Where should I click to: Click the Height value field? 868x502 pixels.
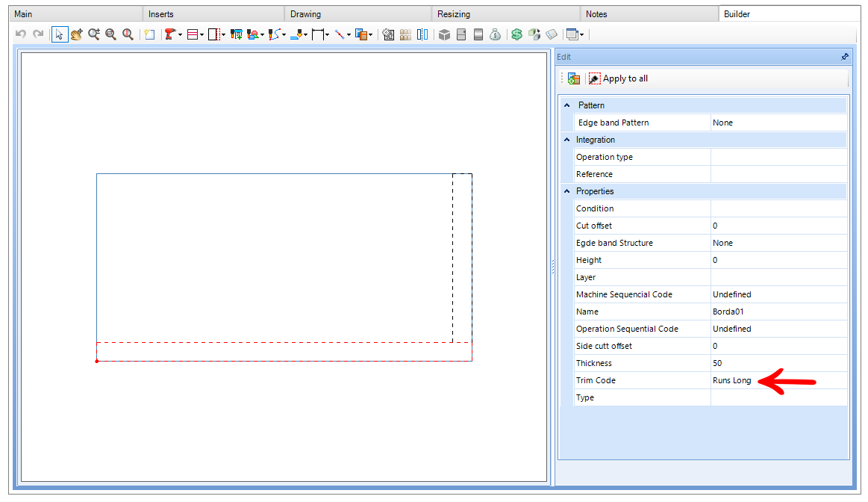pyautogui.click(x=779, y=260)
